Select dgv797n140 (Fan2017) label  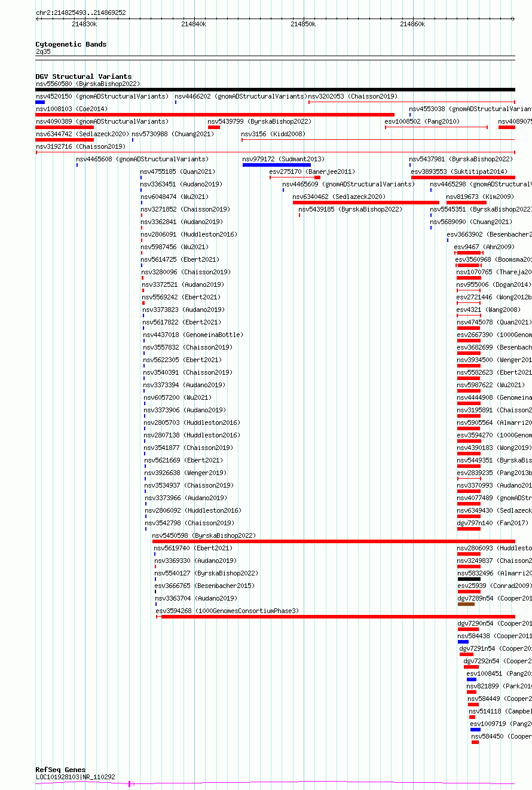[493, 523]
